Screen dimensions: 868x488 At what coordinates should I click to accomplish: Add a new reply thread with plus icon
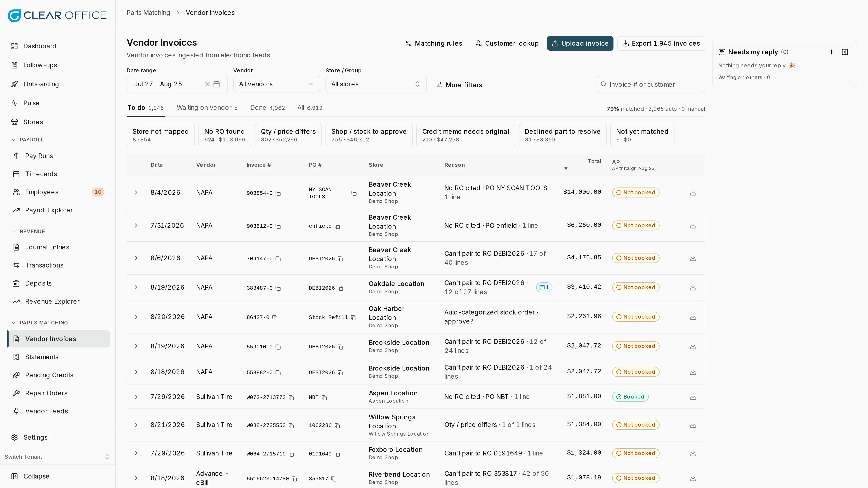point(831,52)
